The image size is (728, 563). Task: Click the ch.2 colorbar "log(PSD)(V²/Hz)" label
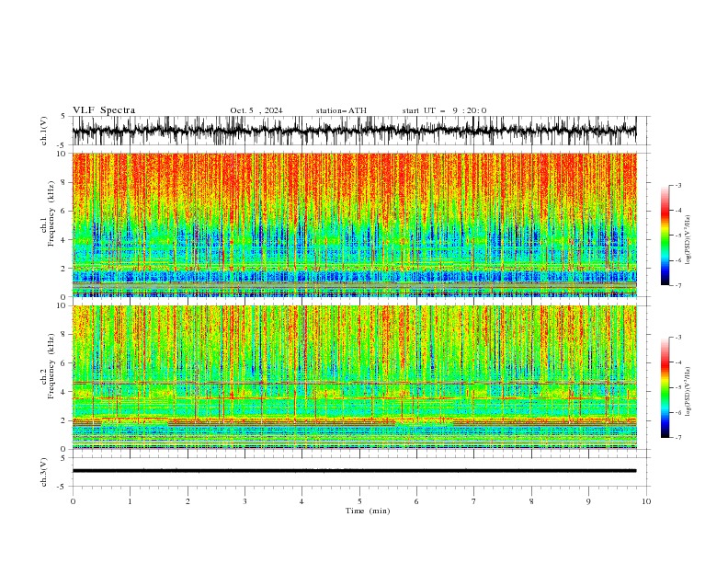click(x=688, y=392)
